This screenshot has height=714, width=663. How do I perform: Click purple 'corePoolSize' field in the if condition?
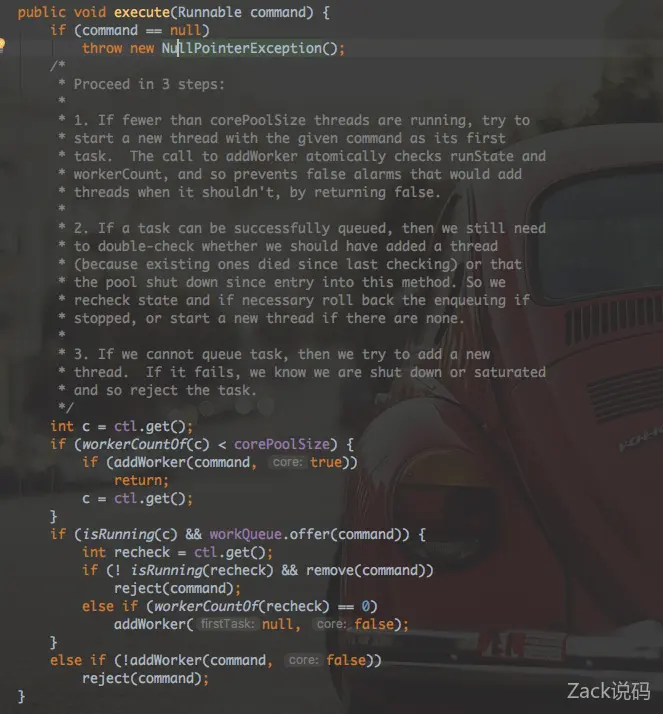282,444
